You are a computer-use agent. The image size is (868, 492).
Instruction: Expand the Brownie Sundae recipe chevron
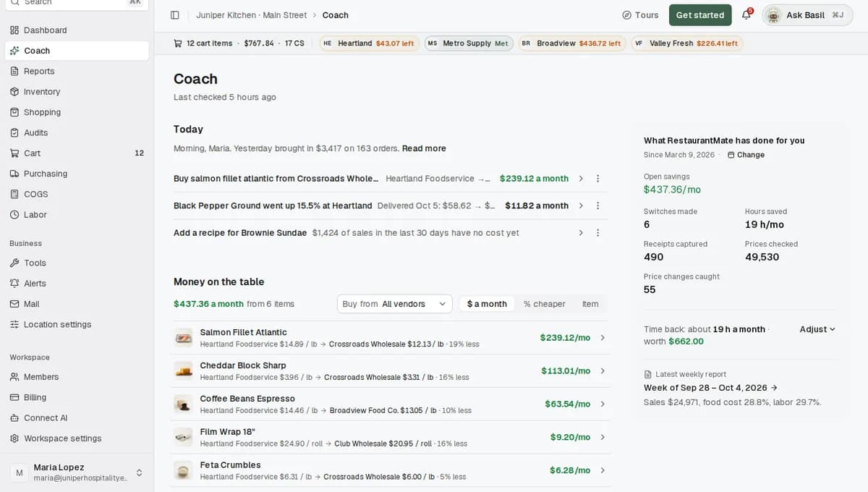[x=581, y=233]
